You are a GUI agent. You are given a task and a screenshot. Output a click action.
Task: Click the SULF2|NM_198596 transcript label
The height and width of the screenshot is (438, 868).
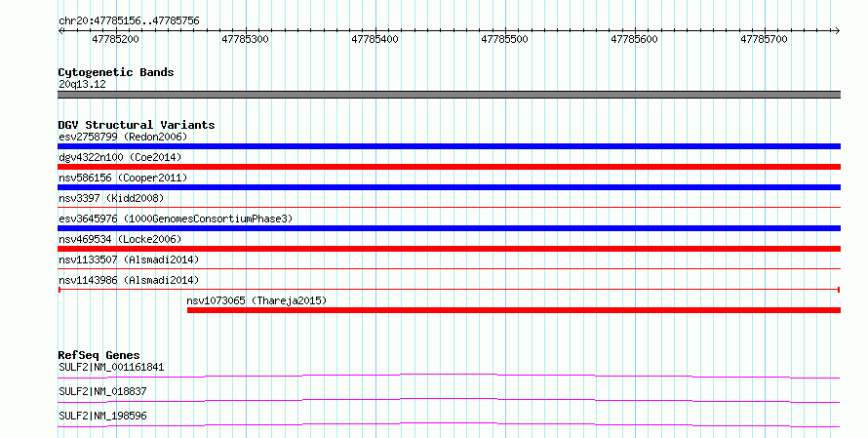[x=102, y=416]
